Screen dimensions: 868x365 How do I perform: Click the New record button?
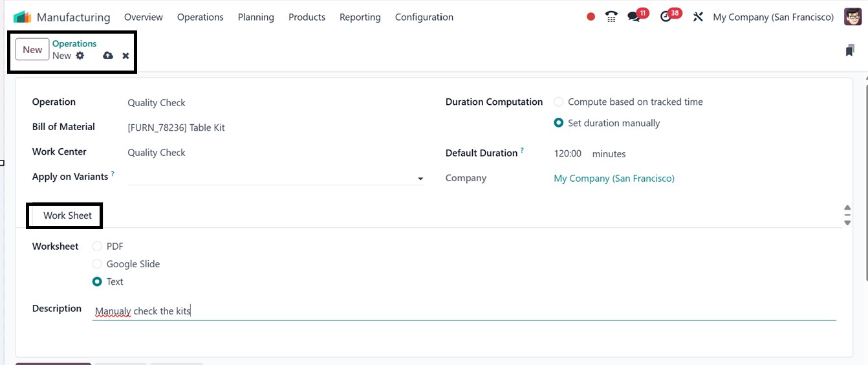pyautogui.click(x=32, y=50)
